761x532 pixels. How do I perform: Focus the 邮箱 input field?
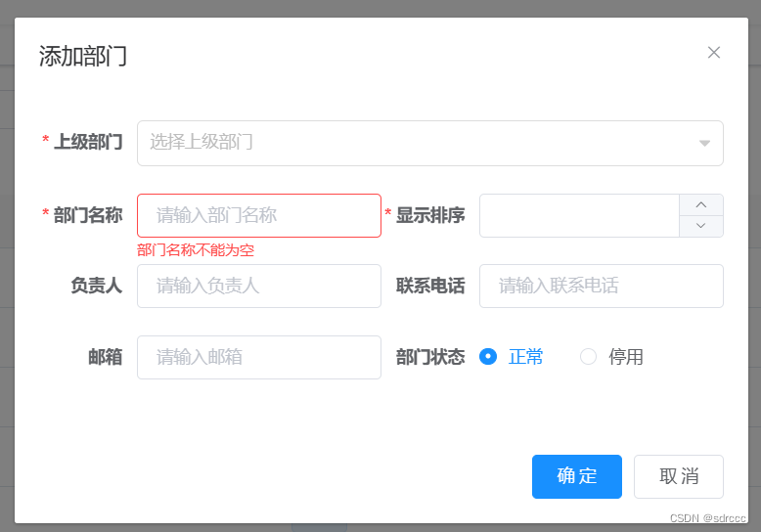[259, 357]
